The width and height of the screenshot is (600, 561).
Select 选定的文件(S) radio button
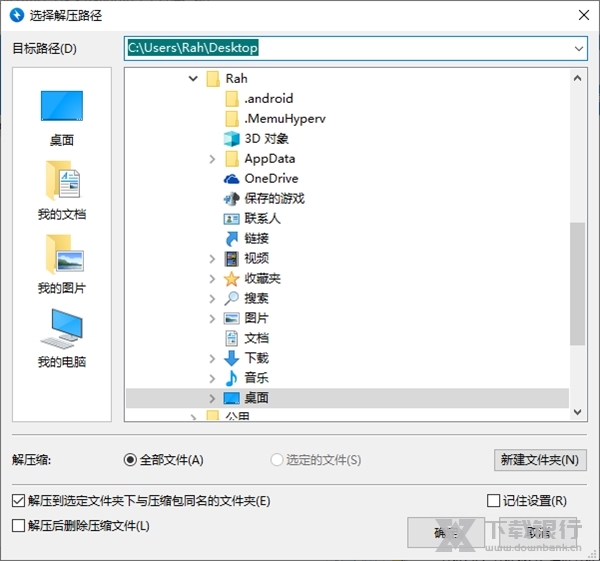click(277, 460)
